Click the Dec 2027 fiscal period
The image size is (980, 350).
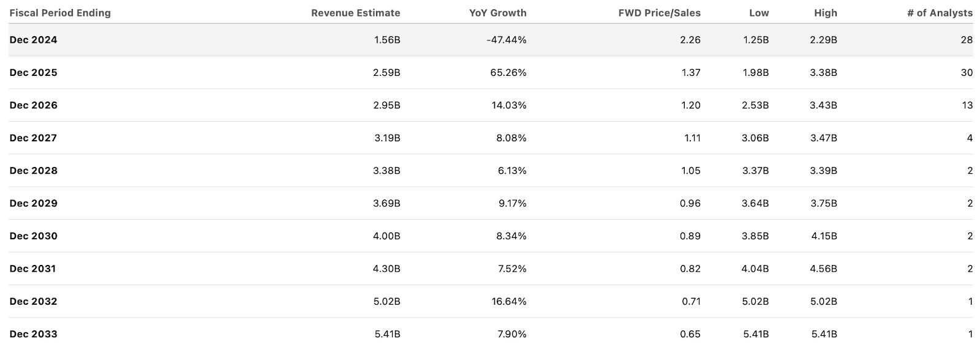pos(34,138)
